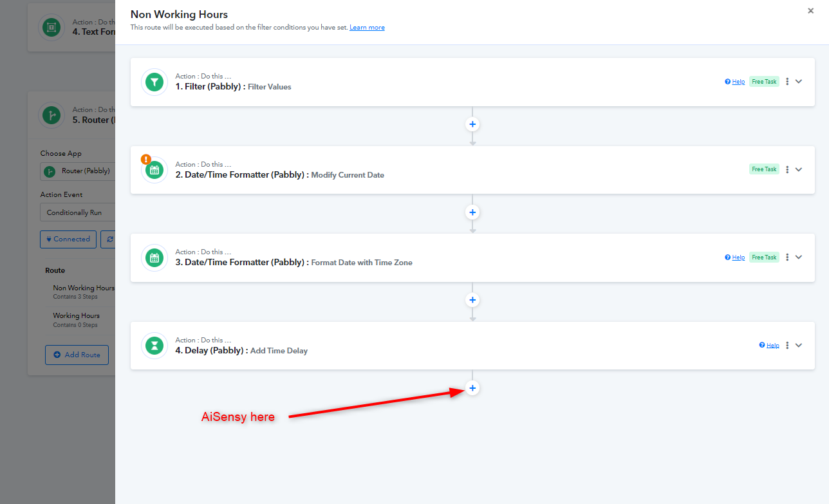The height and width of the screenshot is (504, 829).
Task: Click the Delay (Pabbly) hourglass icon
Action: pyautogui.click(x=154, y=346)
